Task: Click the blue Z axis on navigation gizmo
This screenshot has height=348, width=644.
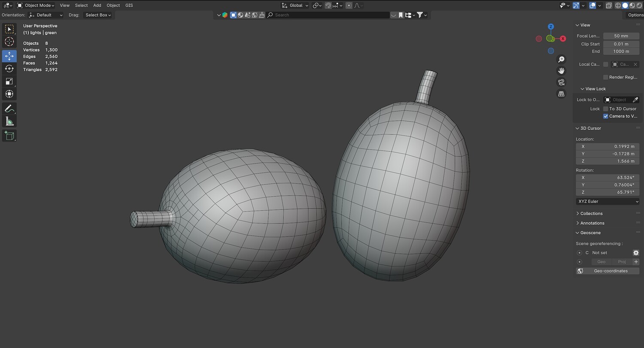Action: [x=551, y=27]
